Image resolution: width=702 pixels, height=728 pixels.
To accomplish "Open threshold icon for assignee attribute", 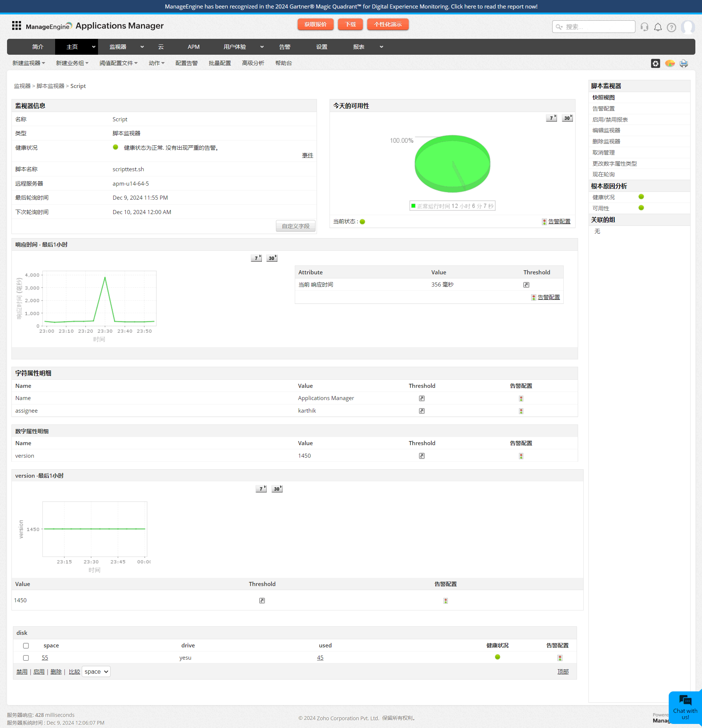I will click(421, 411).
